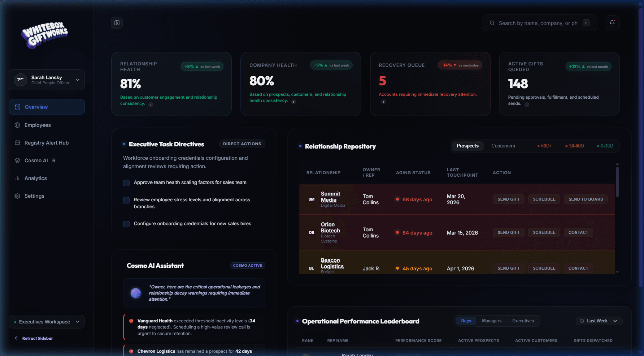The image size is (644, 356).
Task: Click red alert dot for Vanguard Health
Action: coord(131,321)
